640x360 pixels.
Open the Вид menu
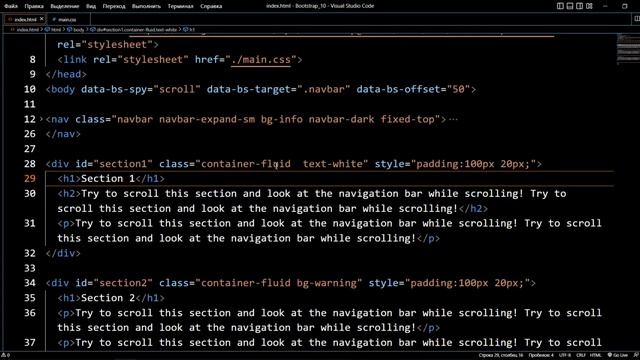[91, 6]
